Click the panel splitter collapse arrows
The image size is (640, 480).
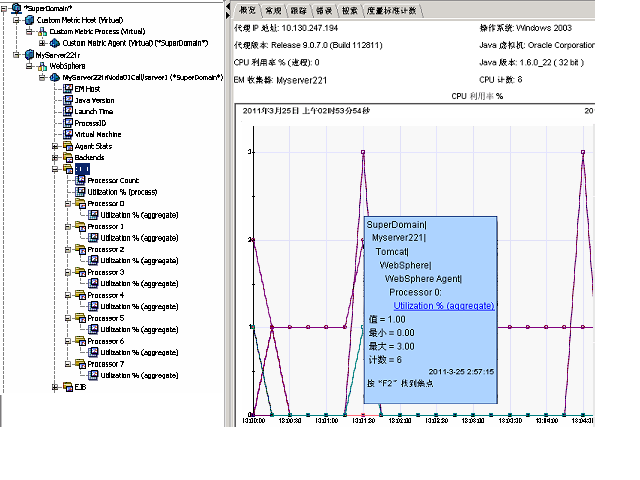pos(228,11)
